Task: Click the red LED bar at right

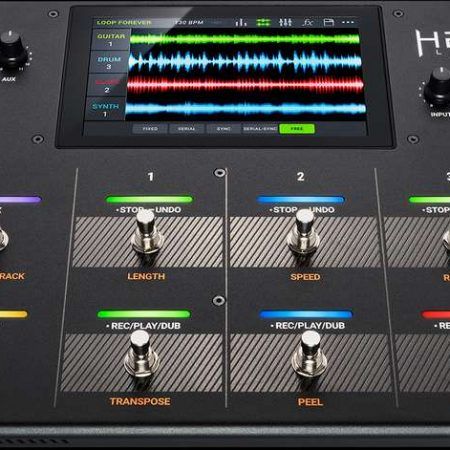Action: (436, 314)
